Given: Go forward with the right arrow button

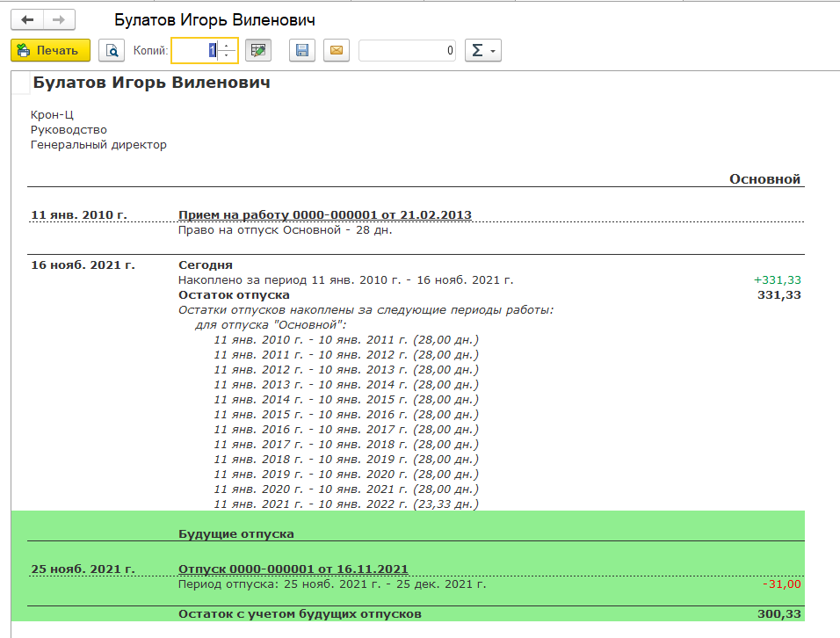Looking at the screenshot, I should click(59, 20).
